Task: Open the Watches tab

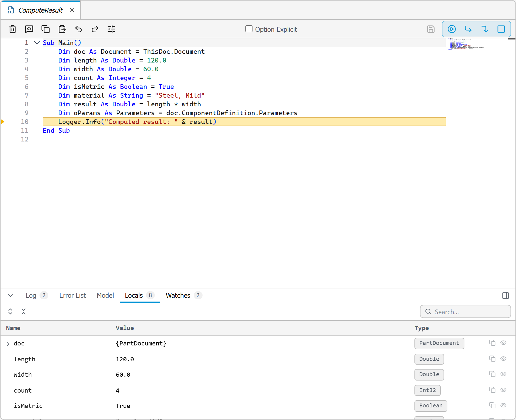Action: click(184, 296)
